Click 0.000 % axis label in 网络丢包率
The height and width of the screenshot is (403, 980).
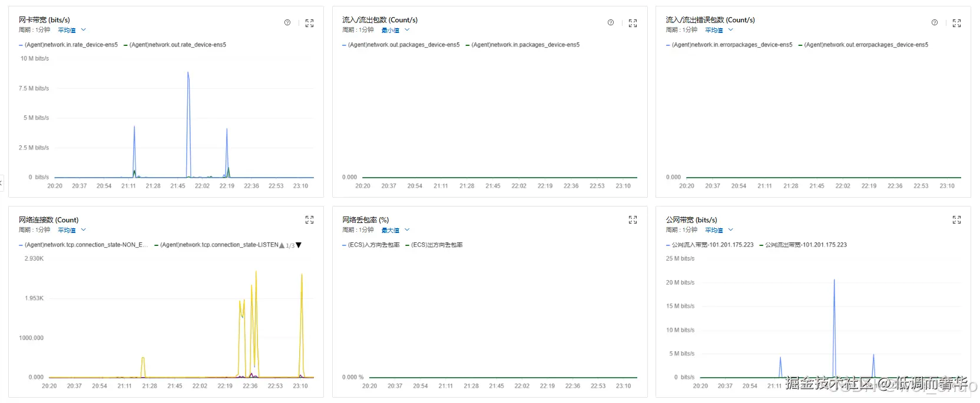tap(353, 377)
